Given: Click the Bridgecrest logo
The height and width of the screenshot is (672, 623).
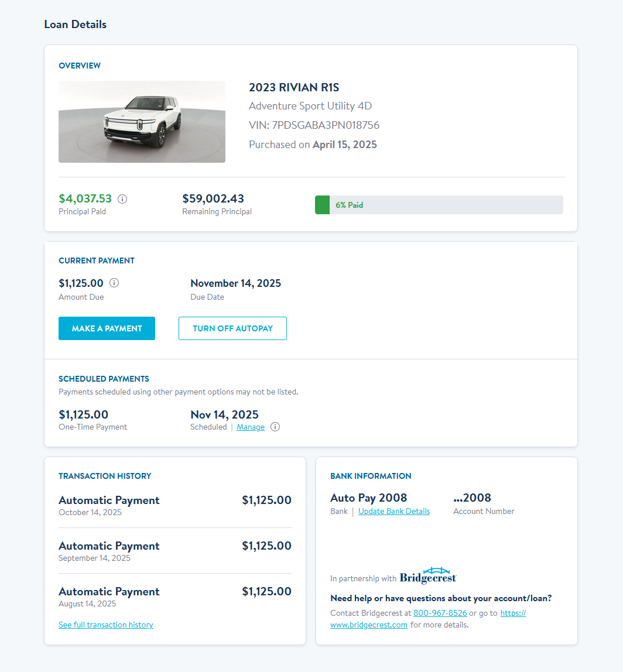Looking at the screenshot, I should point(428,576).
